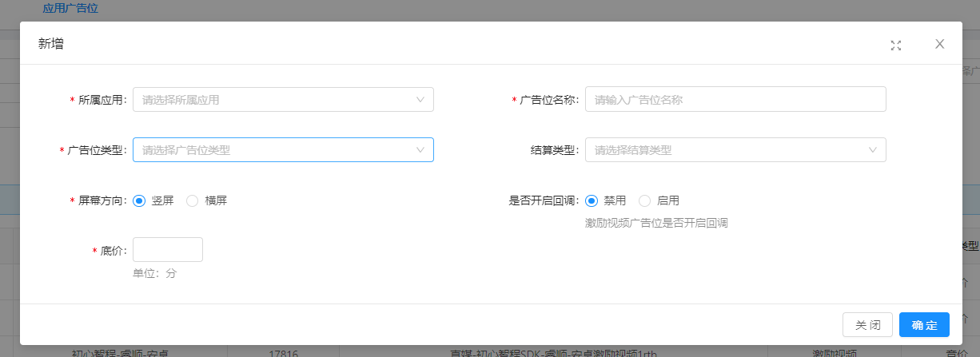
Task: Focus the 广告位名称 text input
Action: 735,99
